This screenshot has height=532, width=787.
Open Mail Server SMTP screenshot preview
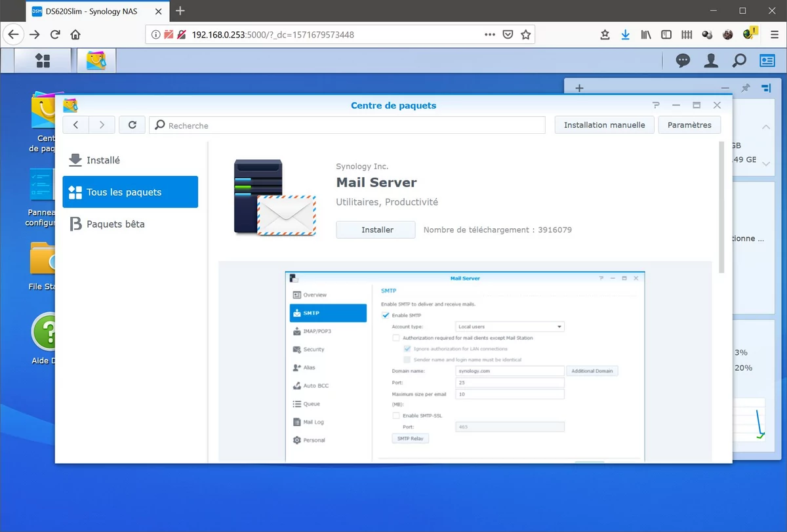point(465,366)
